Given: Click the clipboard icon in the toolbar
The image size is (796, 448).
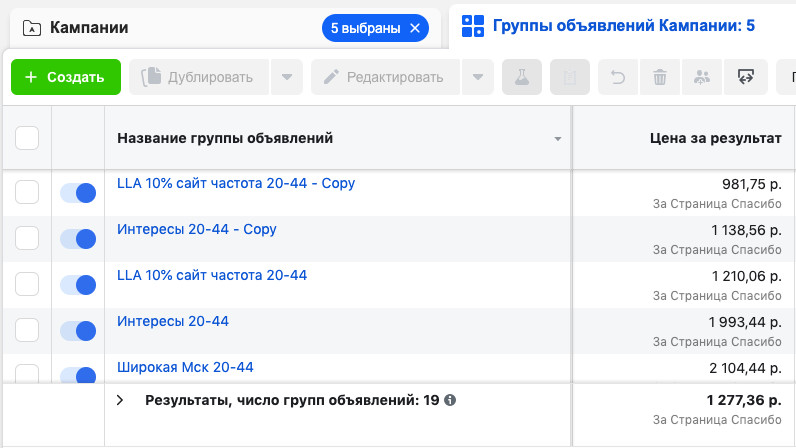Looking at the screenshot, I should click(569, 77).
